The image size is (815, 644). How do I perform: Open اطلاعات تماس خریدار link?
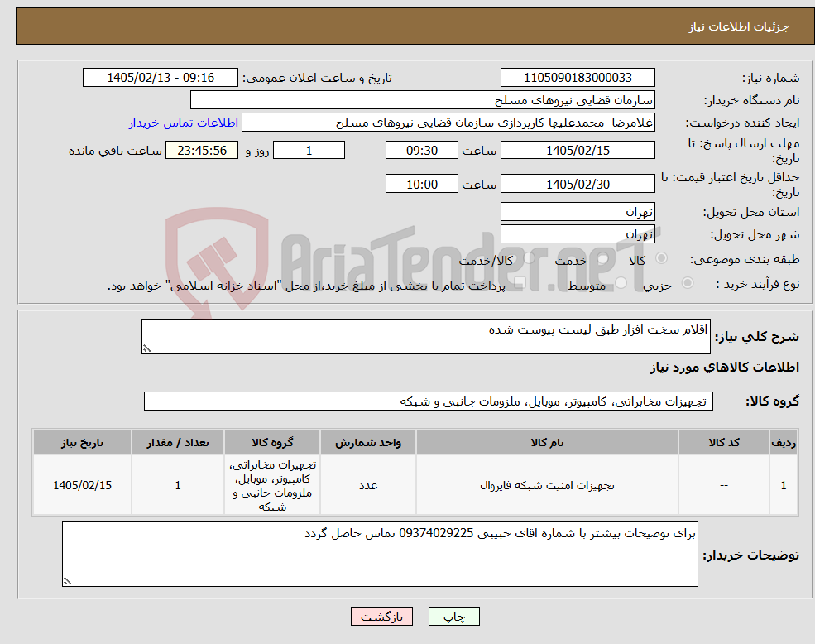(x=184, y=123)
